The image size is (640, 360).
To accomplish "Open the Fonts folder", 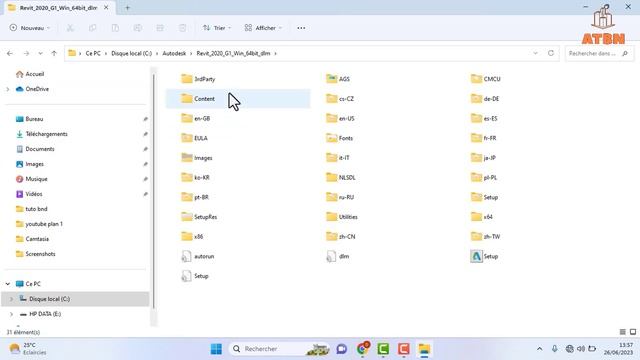I will tap(339, 138).
